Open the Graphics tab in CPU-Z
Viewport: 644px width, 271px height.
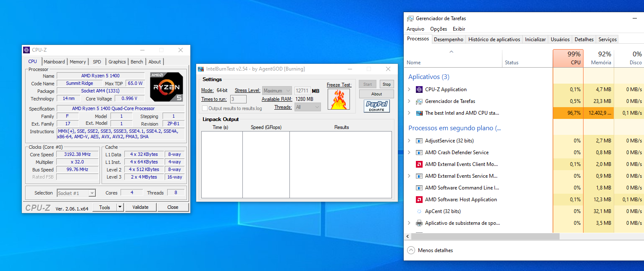(117, 62)
